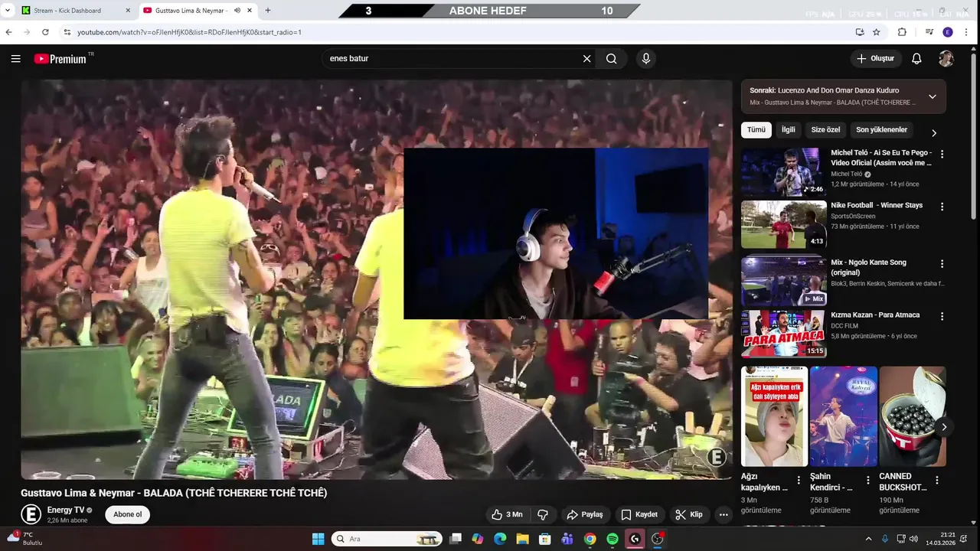980x551 pixels.
Task: Open options for Michel Teló video
Action: coord(942,154)
